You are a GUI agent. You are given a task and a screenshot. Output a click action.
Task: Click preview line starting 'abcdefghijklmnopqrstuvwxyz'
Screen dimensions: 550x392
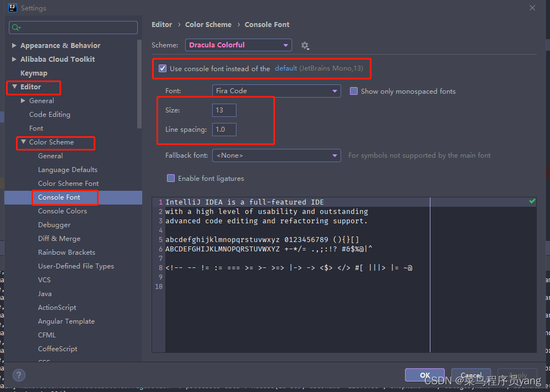(262, 240)
